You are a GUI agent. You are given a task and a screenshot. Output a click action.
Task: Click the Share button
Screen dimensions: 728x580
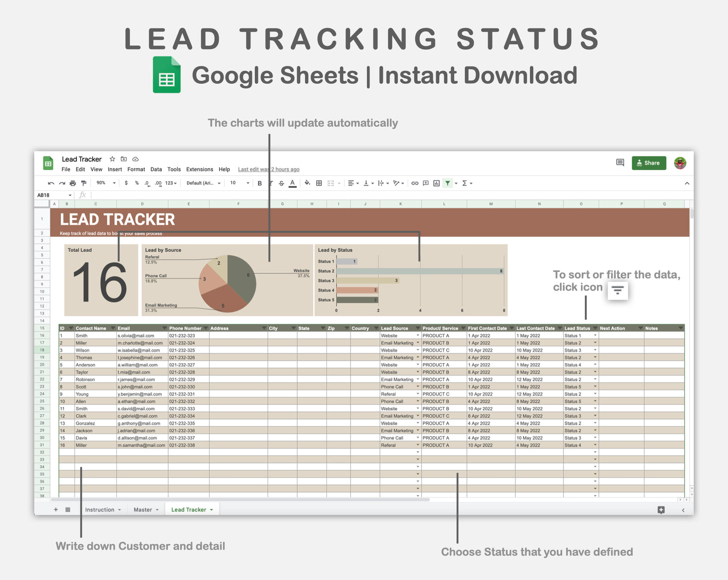pos(649,163)
